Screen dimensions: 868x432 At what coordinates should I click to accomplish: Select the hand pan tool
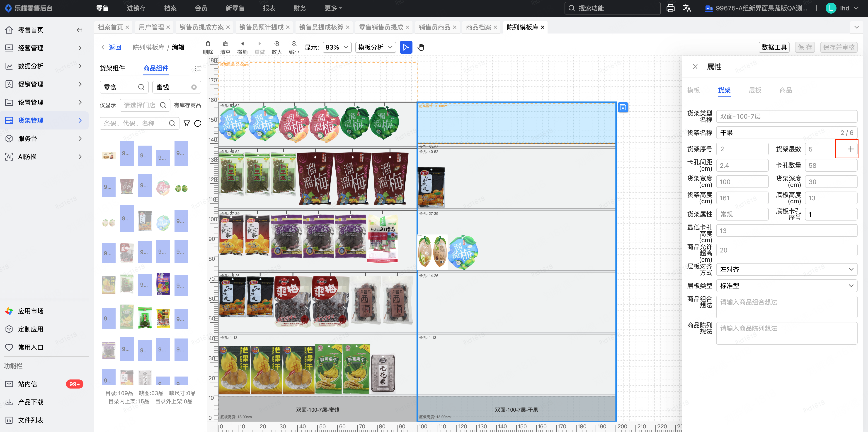(x=421, y=48)
